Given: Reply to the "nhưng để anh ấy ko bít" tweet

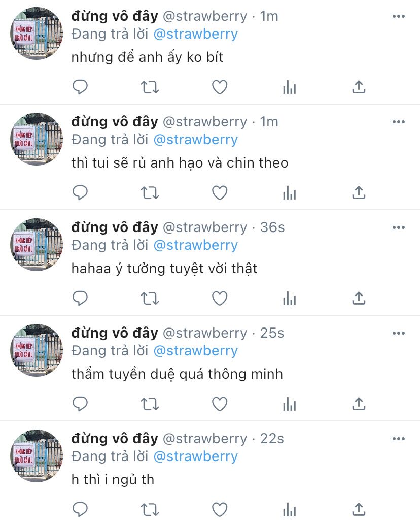Looking at the screenshot, I should tap(80, 87).
